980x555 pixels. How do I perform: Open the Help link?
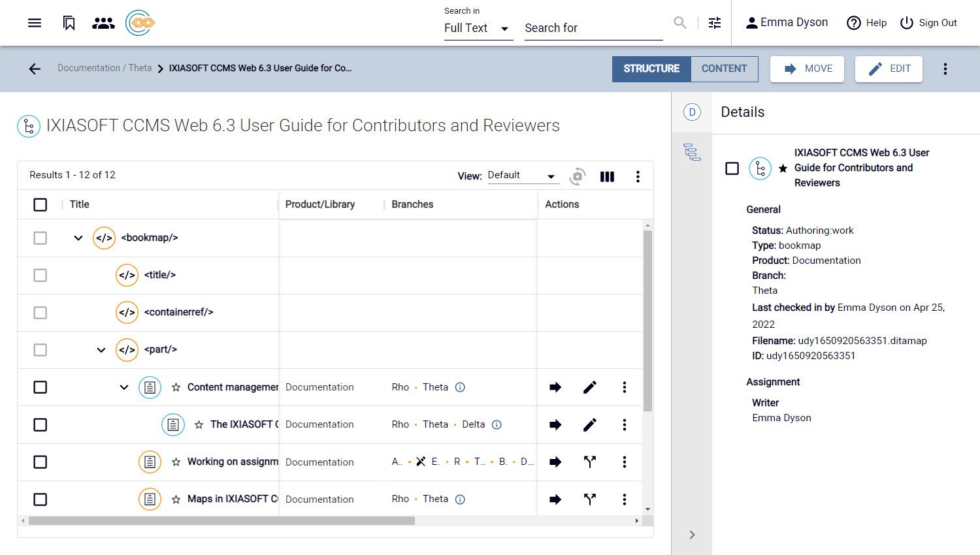[866, 23]
